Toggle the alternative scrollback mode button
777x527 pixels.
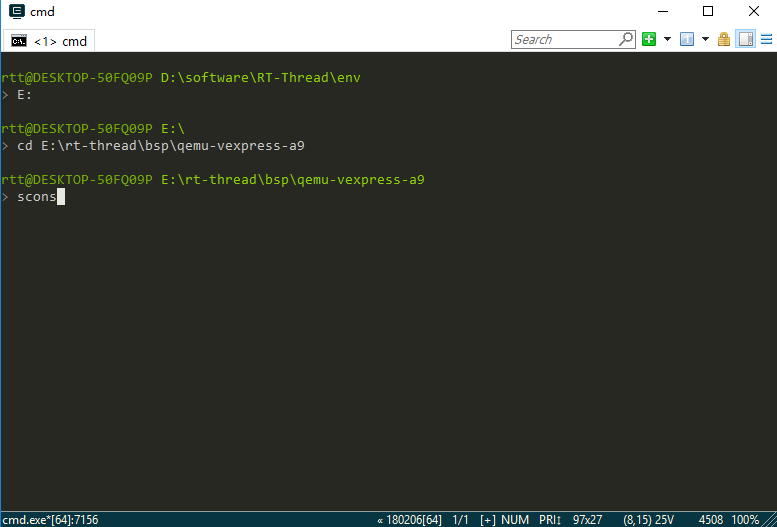click(x=745, y=39)
